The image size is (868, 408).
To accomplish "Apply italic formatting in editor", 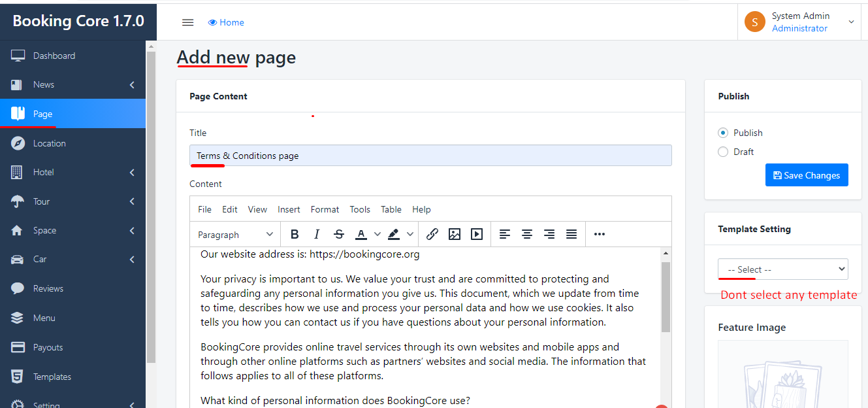I will [317, 234].
